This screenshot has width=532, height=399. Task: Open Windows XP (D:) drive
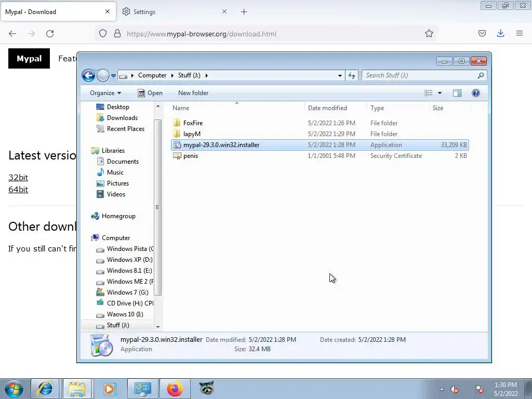(125, 260)
